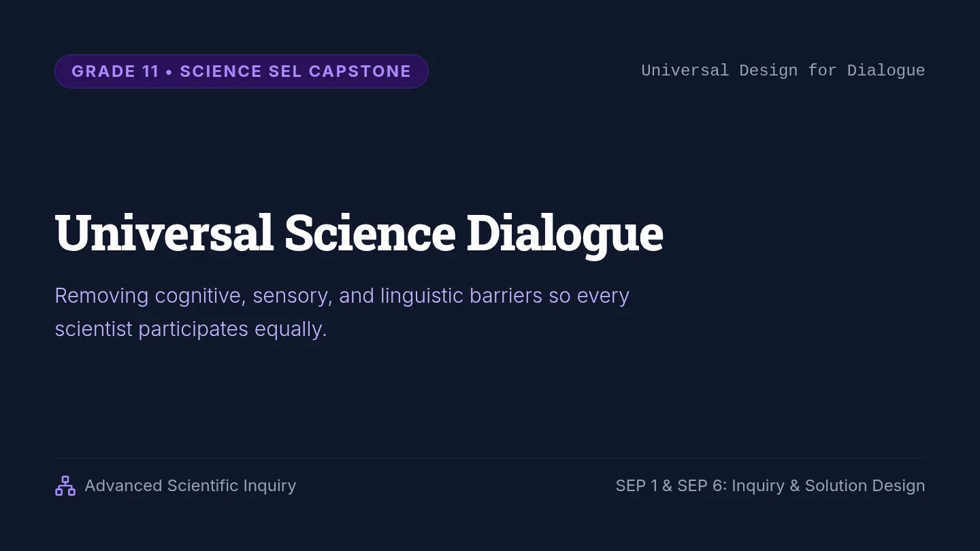Click the hierarchy diagram icon in footer
Screen dimensions: 980x551
pos(65,486)
